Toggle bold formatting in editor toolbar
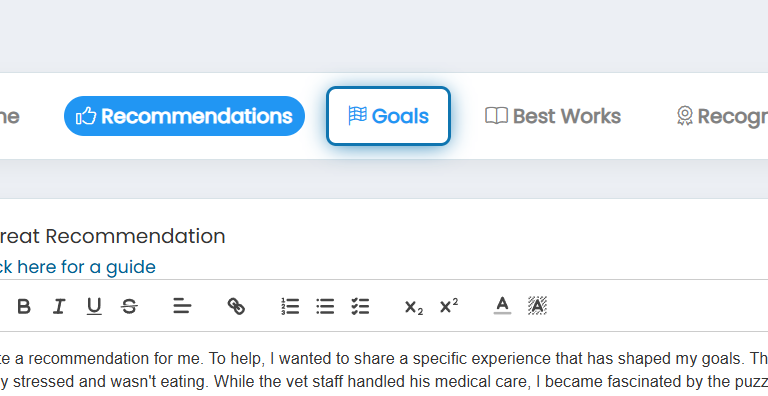The height and width of the screenshot is (396, 768). [x=24, y=306]
